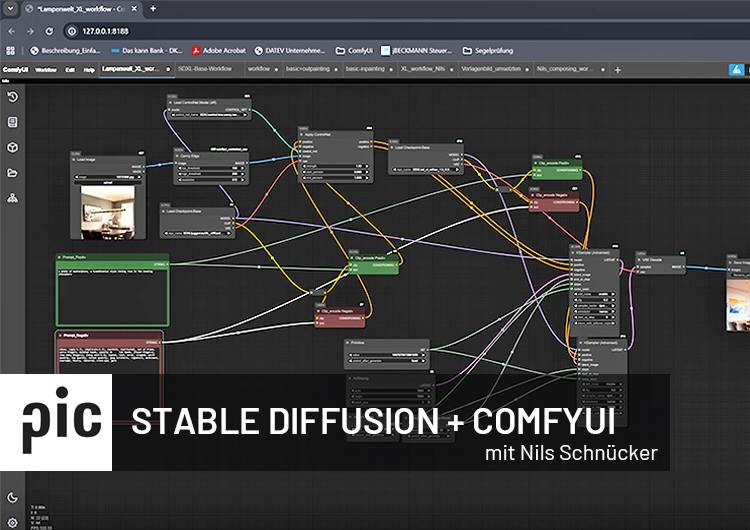
Task: Open the workflows folder sidebar icon
Action: coord(13,172)
